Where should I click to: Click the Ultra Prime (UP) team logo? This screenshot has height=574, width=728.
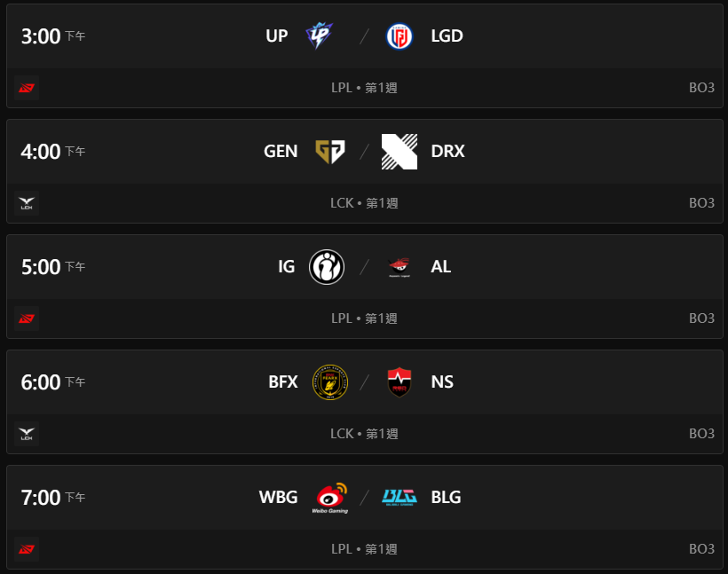coord(319,36)
